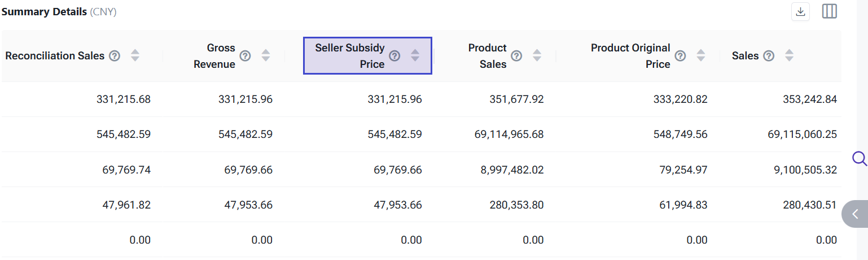Show help tooltip for Seller Subsidy Price
Screen dimensions: 868x260
point(394,55)
